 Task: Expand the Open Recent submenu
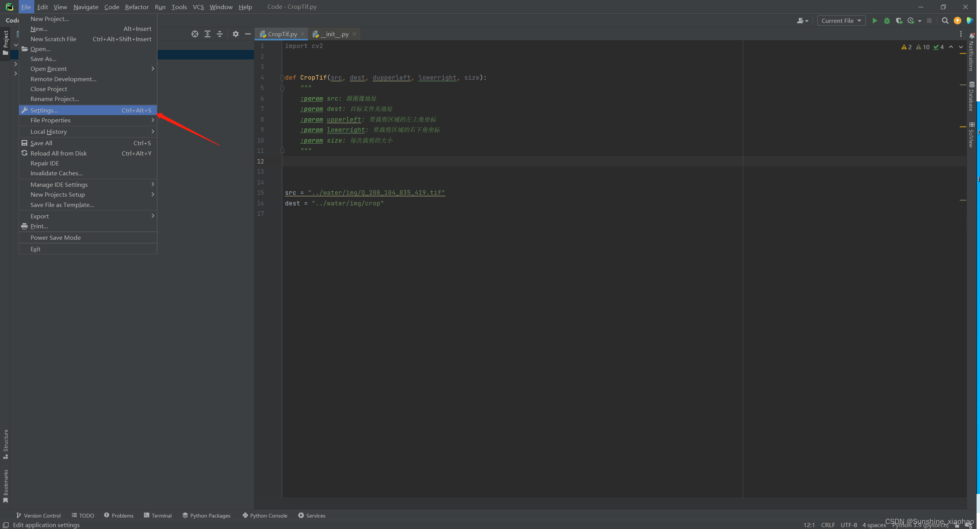[48, 69]
